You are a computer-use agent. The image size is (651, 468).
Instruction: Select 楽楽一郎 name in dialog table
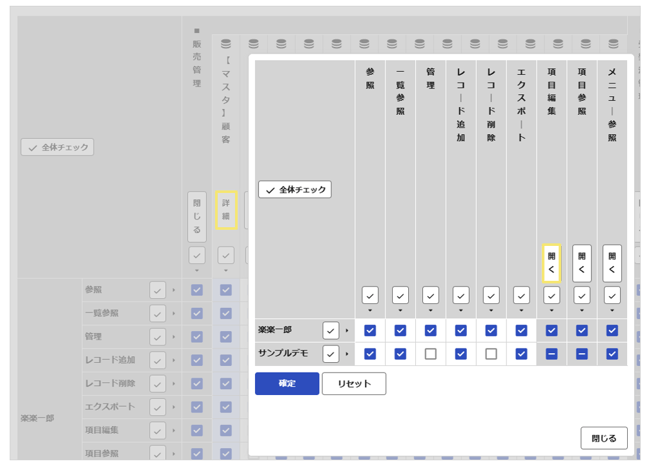(275, 330)
